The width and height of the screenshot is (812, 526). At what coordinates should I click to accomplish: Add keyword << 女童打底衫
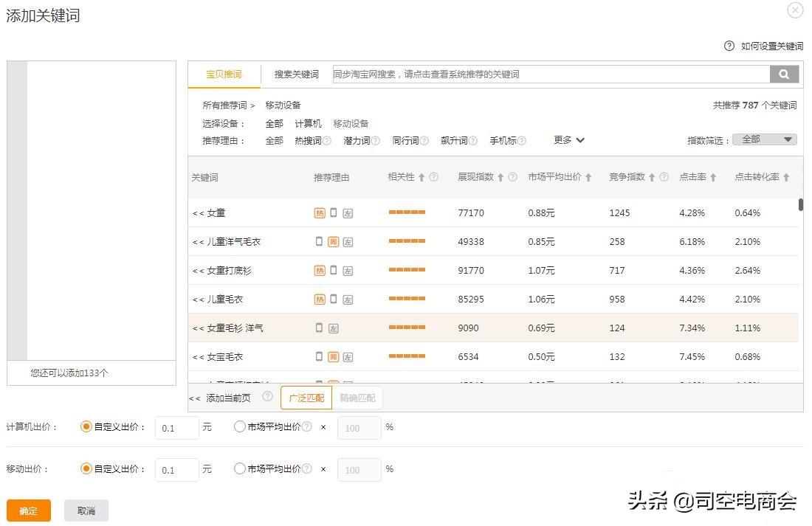pyautogui.click(x=221, y=270)
